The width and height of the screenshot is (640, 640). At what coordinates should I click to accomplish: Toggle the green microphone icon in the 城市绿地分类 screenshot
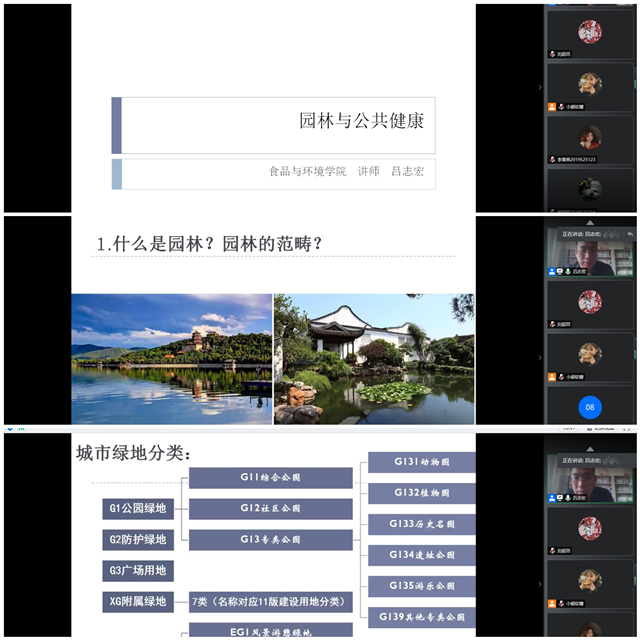pyautogui.click(x=568, y=498)
